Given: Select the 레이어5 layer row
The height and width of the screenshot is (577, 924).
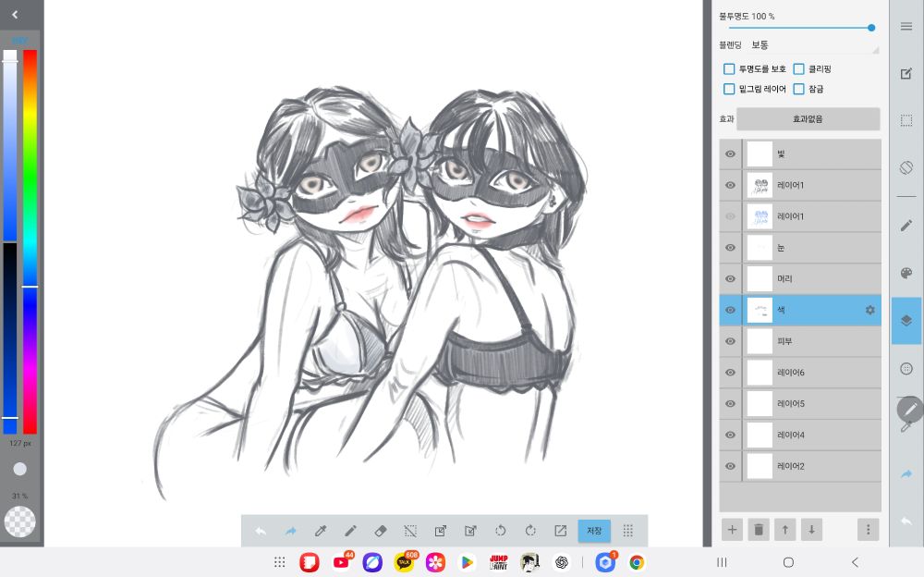Looking at the screenshot, I should [x=800, y=404].
